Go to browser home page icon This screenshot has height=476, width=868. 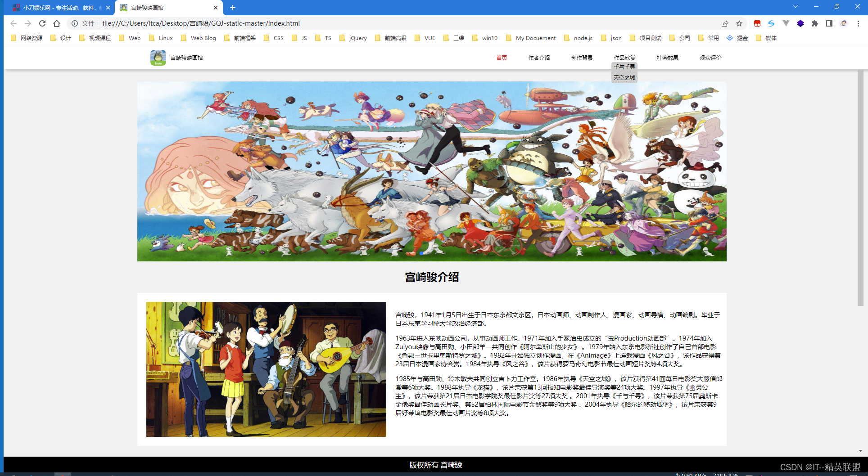57,23
